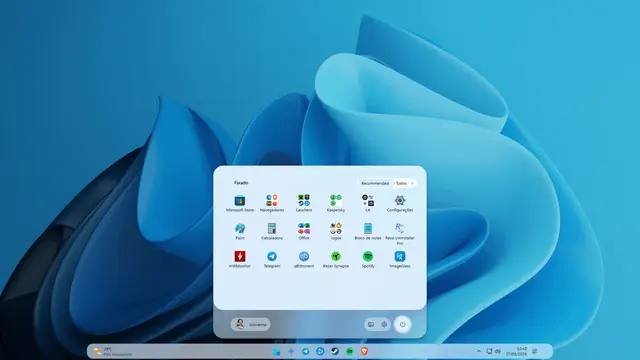Launch qBittorrent

point(304,259)
